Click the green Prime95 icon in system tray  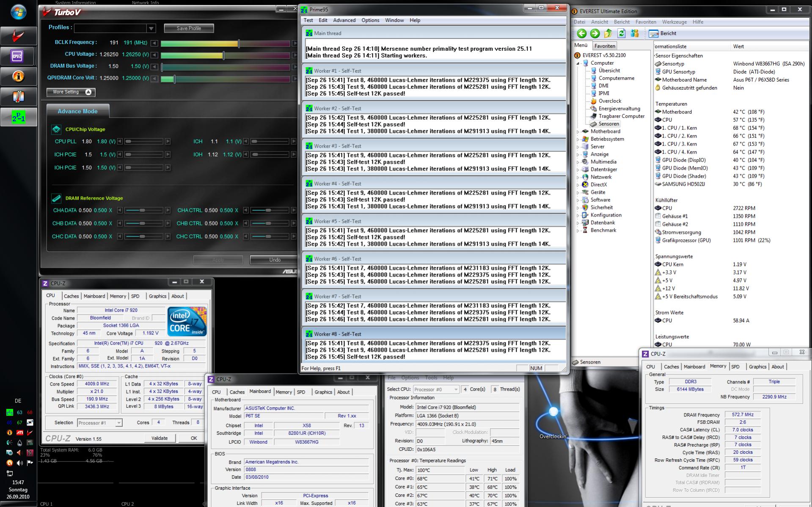pos(9,412)
